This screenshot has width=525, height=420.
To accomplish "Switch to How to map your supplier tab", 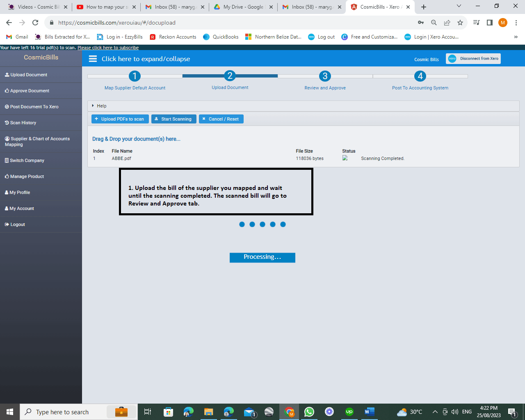I will coord(106,7).
